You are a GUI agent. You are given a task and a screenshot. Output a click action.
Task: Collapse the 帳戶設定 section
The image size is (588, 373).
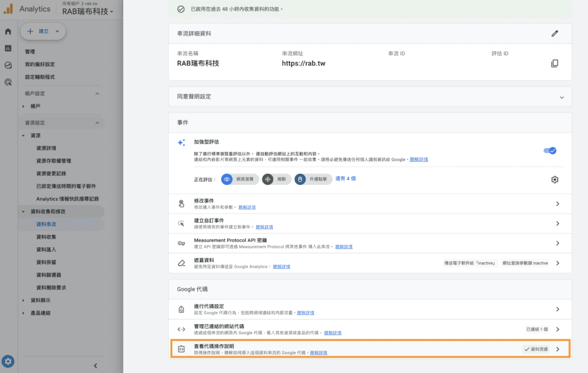(97, 94)
